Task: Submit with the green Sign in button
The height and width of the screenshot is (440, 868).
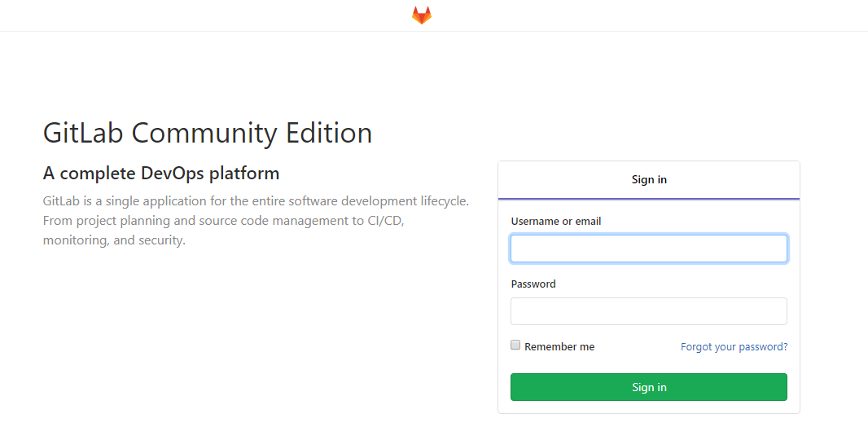Action: [649, 387]
